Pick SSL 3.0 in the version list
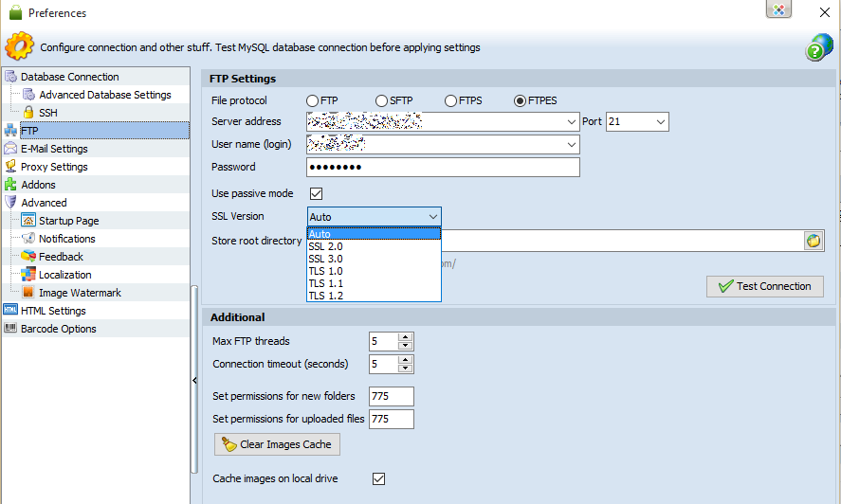This screenshot has width=841, height=504. 326,259
